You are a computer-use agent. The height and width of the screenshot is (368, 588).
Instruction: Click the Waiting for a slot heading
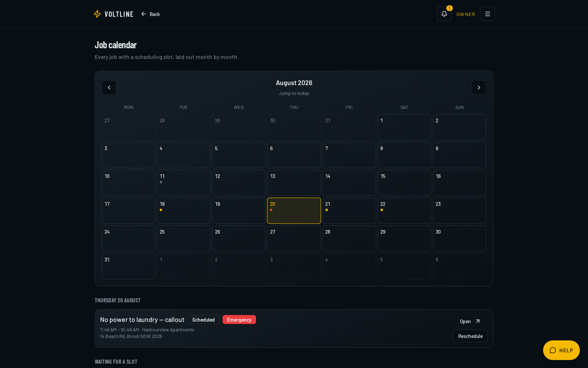tap(116, 362)
